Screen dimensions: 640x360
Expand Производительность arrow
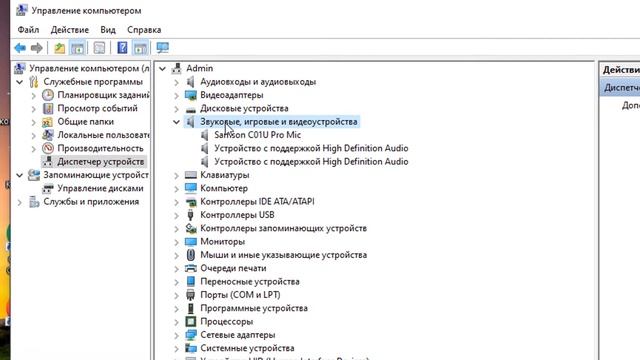[x=34, y=149]
